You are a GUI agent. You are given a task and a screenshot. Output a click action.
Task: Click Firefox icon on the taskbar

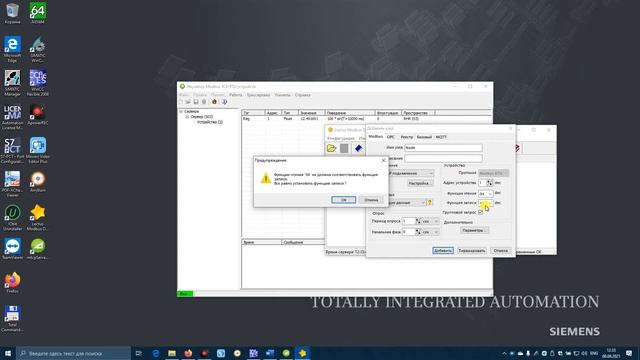coord(188,353)
